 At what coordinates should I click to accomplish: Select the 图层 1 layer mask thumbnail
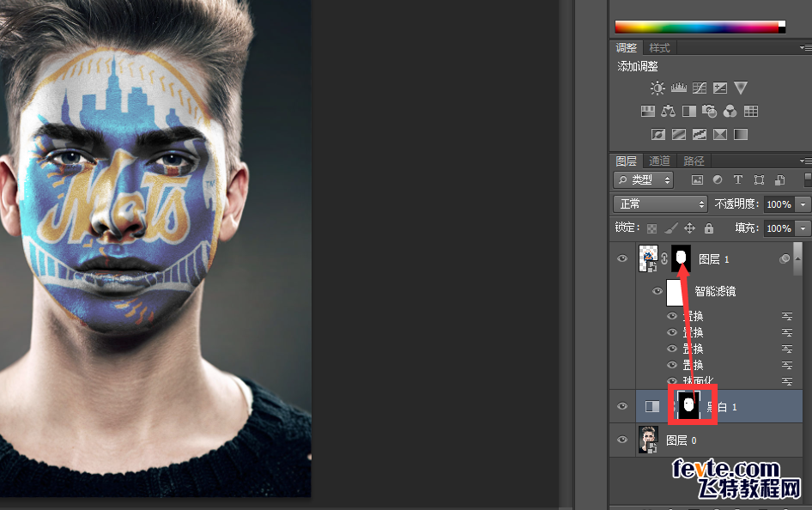tap(681, 258)
